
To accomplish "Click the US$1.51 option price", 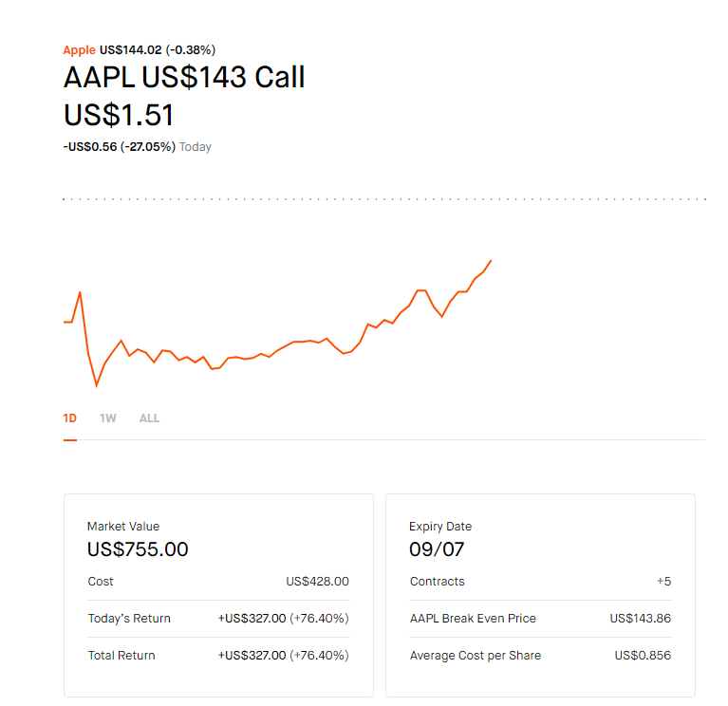I will (x=119, y=115).
